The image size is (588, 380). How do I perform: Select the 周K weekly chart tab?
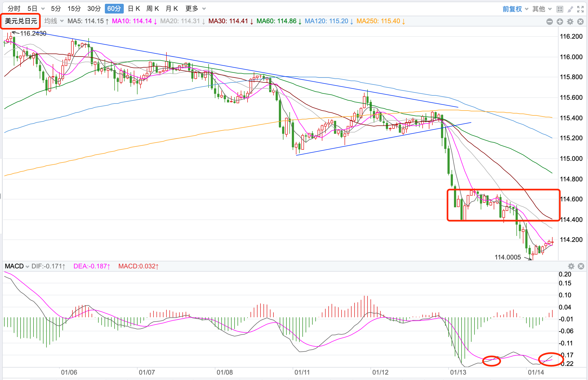(152, 9)
